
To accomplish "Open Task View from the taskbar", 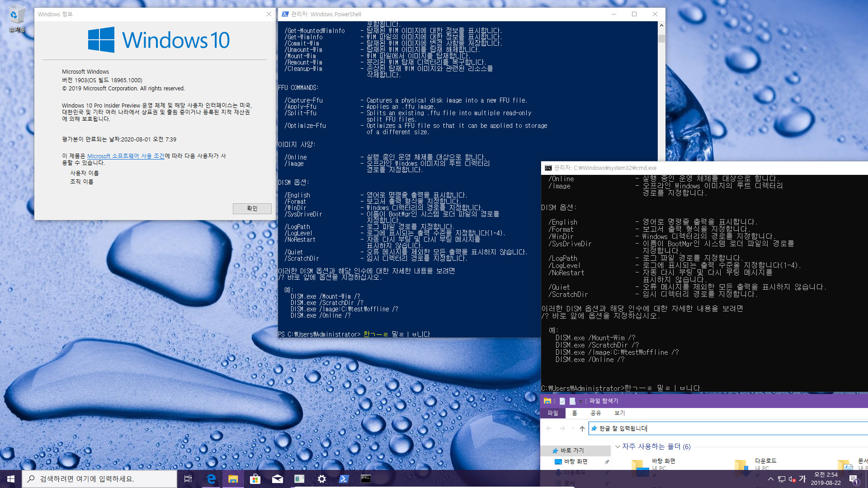I will tap(188, 479).
